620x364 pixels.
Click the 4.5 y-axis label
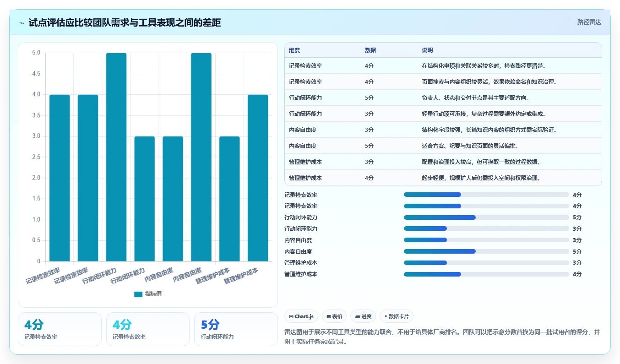[36, 74]
